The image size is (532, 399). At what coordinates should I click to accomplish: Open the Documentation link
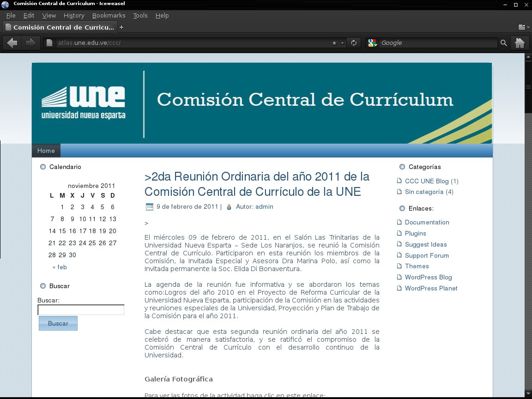427,222
